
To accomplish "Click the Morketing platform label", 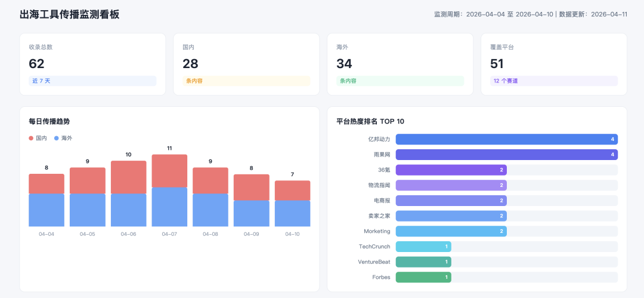I will pyautogui.click(x=377, y=231).
